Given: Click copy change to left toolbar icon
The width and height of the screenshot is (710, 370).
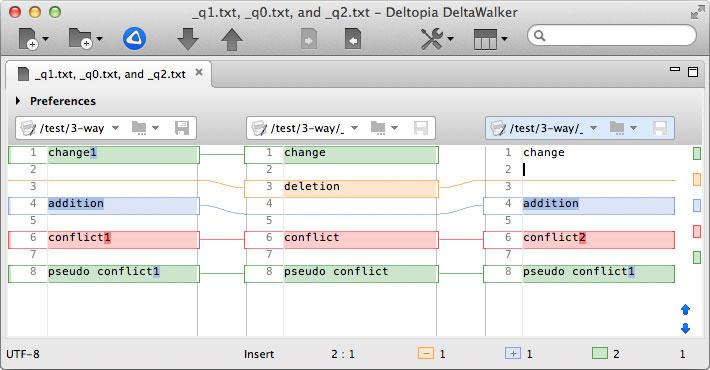Looking at the screenshot, I should [353, 39].
